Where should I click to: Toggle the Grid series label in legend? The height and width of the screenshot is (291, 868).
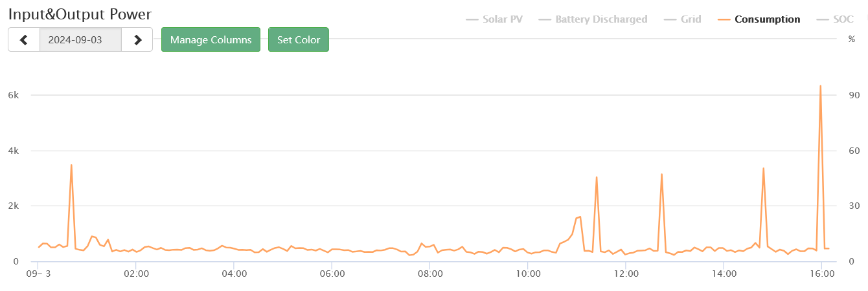click(691, 19)
